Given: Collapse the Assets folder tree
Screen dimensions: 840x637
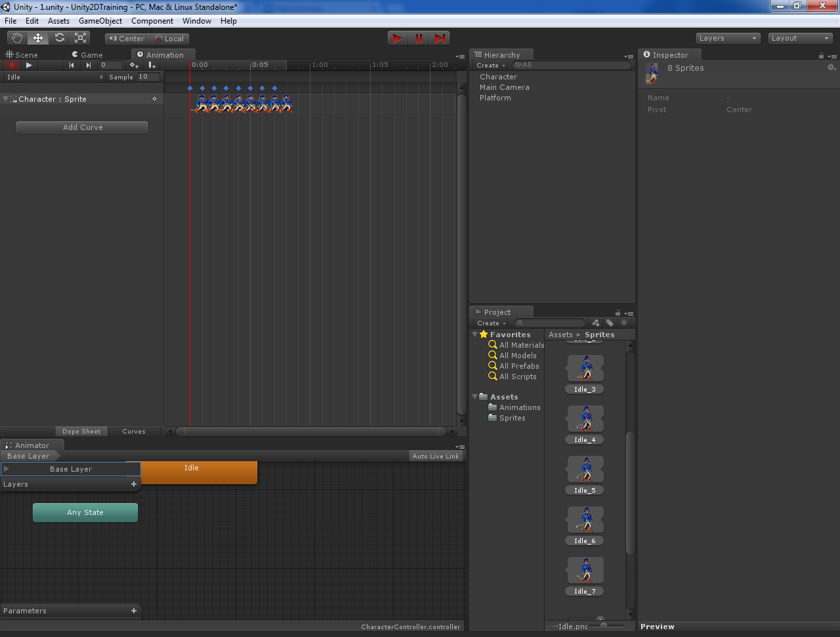Looking at the screenshot, I should tap(474, 397).
